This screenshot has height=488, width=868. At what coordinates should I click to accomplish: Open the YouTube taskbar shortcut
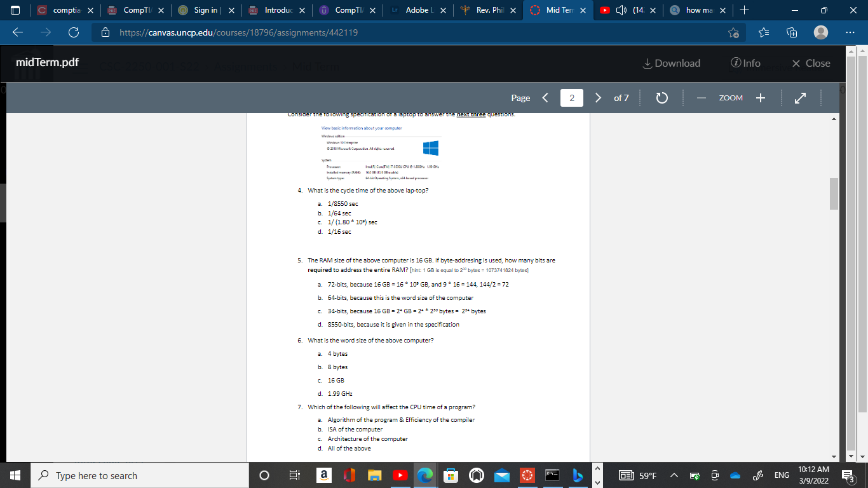400,475
